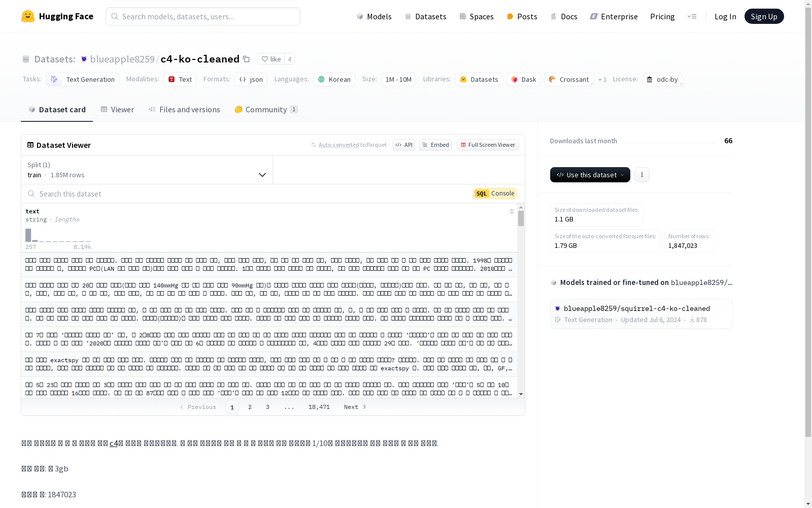Screen dimensions: 812x508
Task: Click the Datasets library tag
Action: [x=479, y=79]
